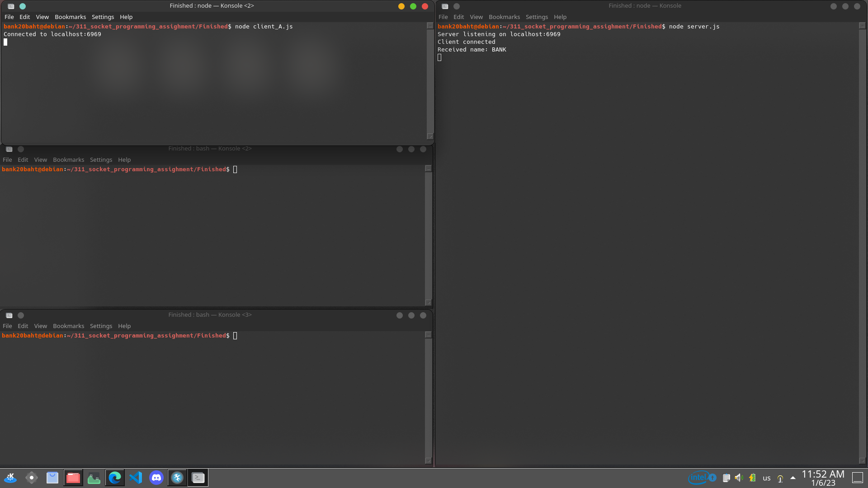Open View menu in Konsole <3> window

click(x=41, y=326)
